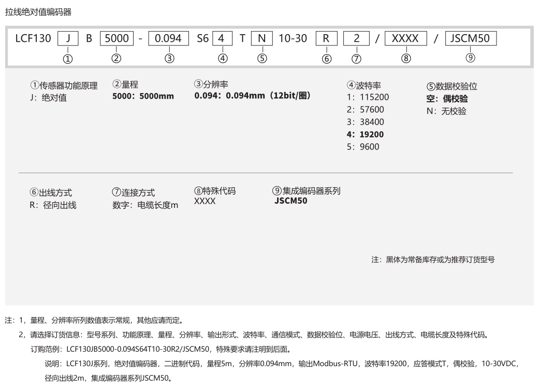Viewport: 540px width, 392px height.
Task: Click the heading "⑧特殊代码"
Action: coord(215,191)
